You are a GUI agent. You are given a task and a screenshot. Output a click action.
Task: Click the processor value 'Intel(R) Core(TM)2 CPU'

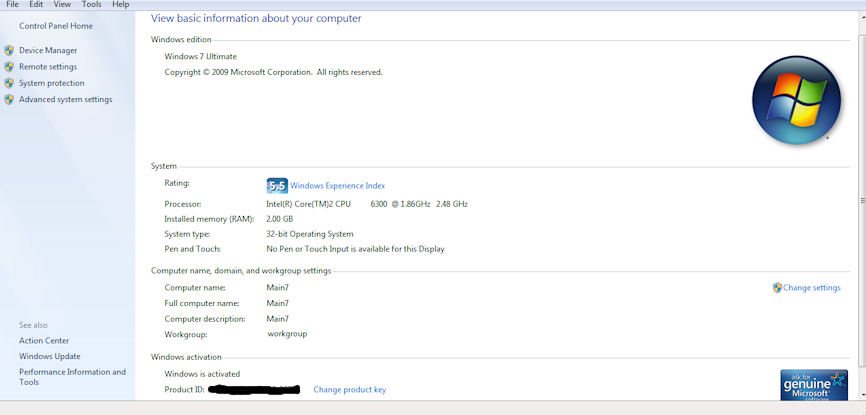308,204
